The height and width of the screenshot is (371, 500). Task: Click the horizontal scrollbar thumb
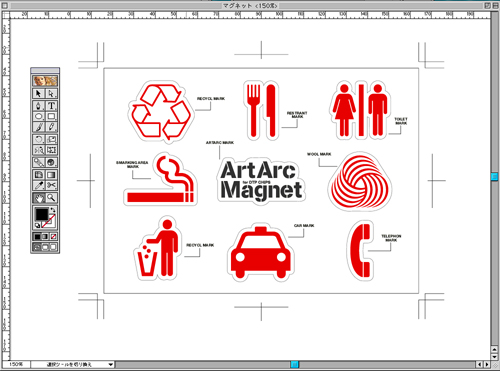click(x=294, y=365)
